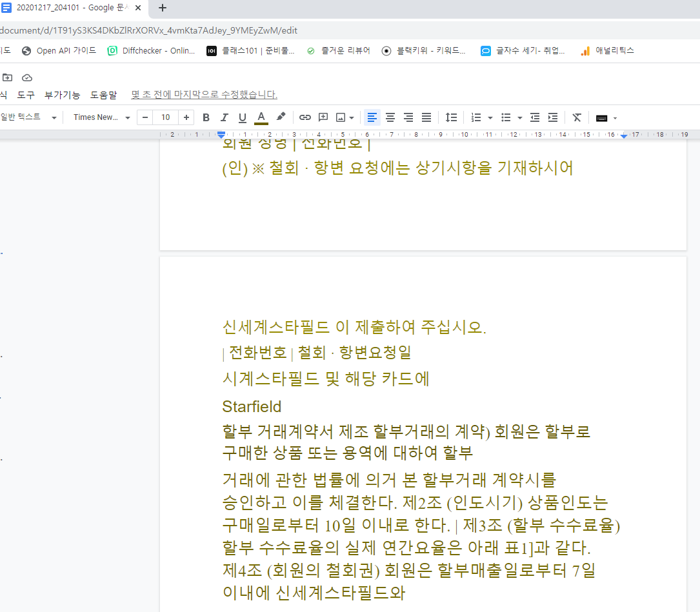This screenshot has width=700, height=612.
Task: Open the Open API 가이드 bookmark
Action: (x=59, y=51)
